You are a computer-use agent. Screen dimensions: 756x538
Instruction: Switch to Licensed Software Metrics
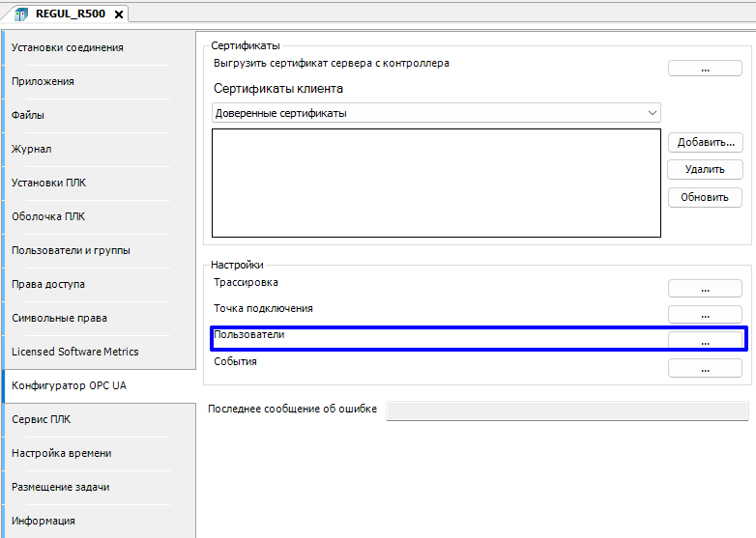click(x=75, y=352)
